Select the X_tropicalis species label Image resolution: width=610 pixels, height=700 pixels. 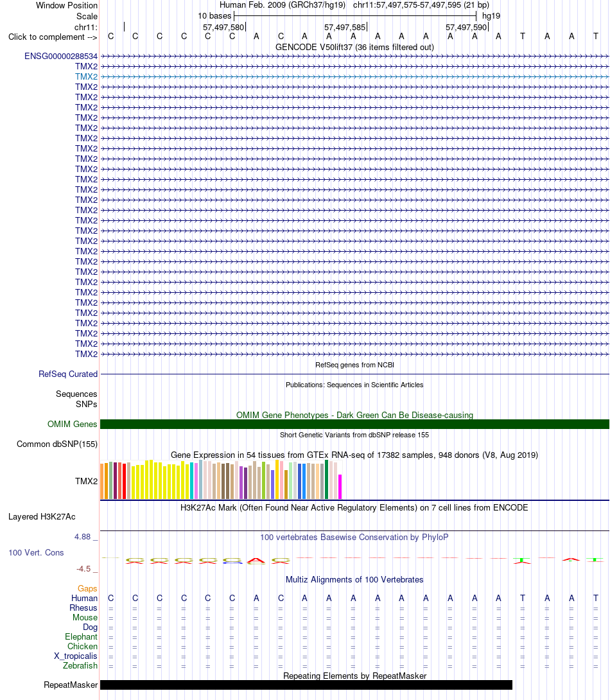click(76, 656)
